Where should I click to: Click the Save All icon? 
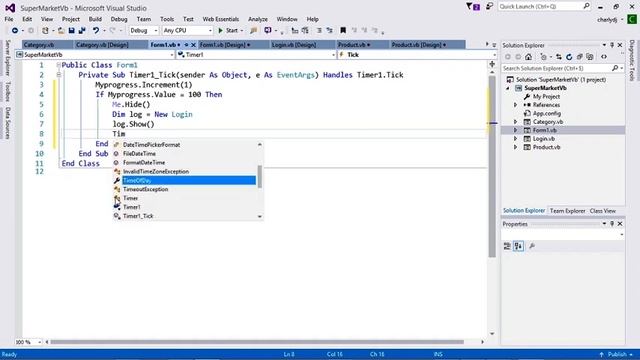point(82,31)
